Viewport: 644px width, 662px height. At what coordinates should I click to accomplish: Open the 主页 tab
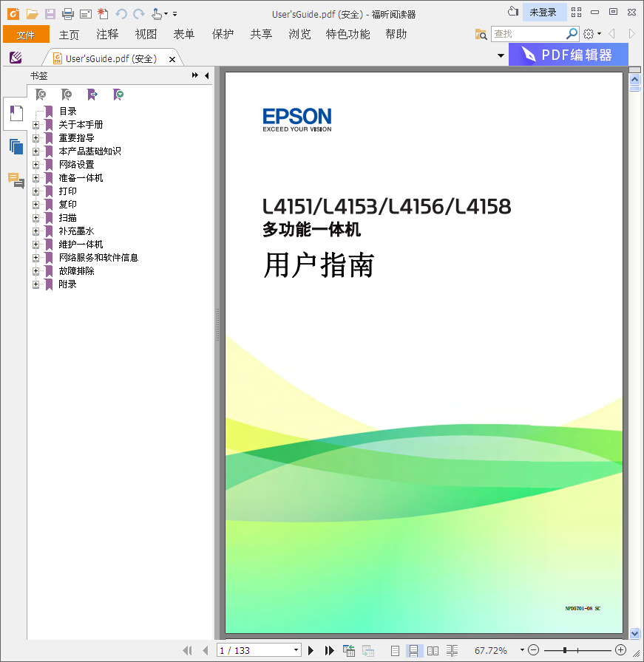point(69,35)
